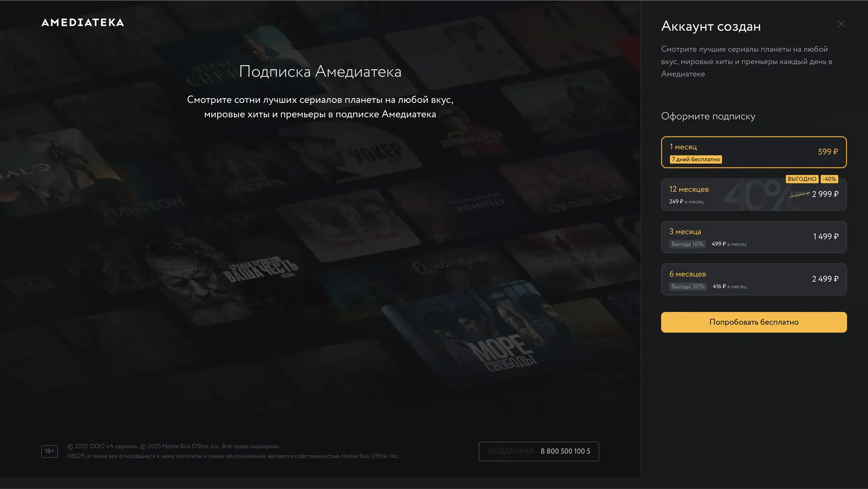The height and width of the screenshot is (489, 868).
Task: Click the crossed-out 4 999 ₽ old price
Action: point(800,194)
